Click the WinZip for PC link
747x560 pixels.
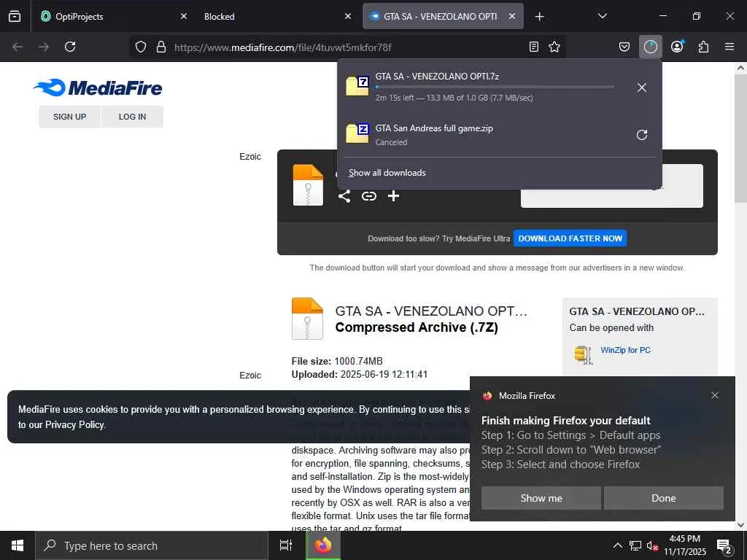625,350
